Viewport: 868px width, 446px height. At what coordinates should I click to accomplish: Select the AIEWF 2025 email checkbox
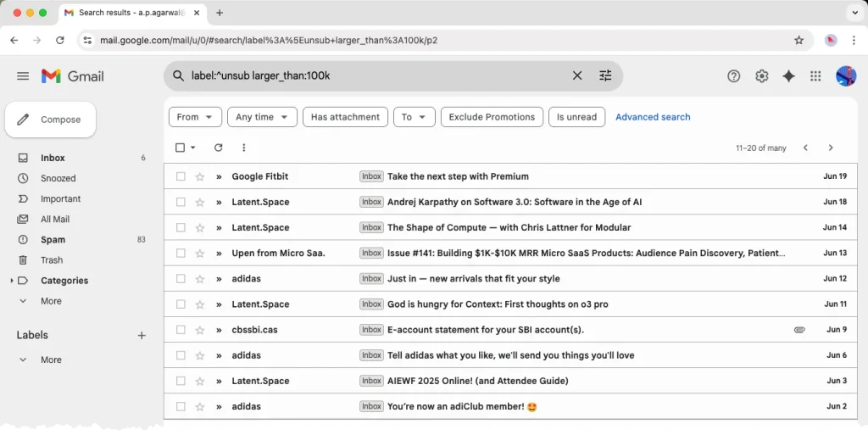pyautogui.click(x=181, y=382)
